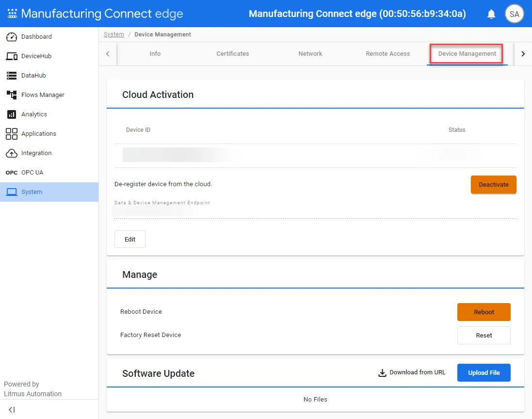Click the Flows Manager icon
Viewport: 532px width, 419px height.
coord(12,95)
